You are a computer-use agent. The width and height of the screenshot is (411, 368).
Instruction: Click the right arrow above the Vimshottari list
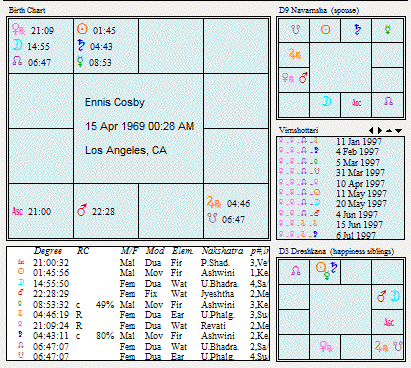(380, 130)
